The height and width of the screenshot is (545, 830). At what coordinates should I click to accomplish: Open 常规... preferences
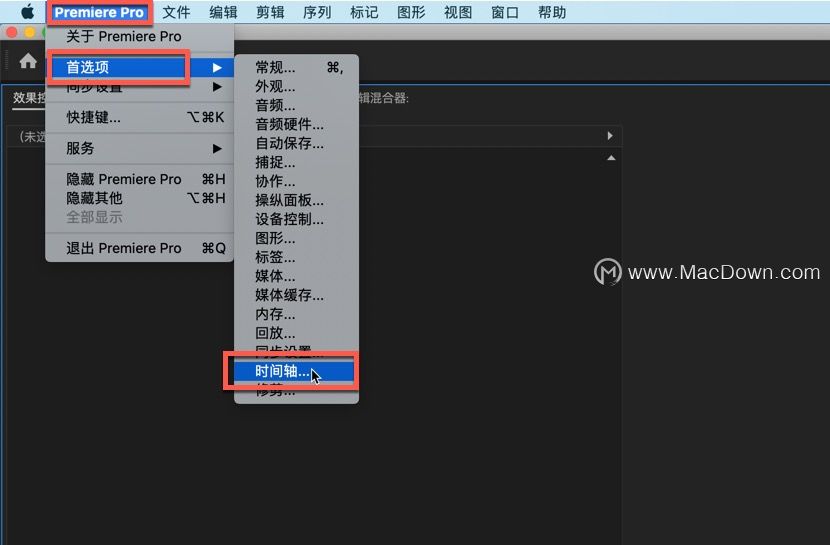coord(296,67)
